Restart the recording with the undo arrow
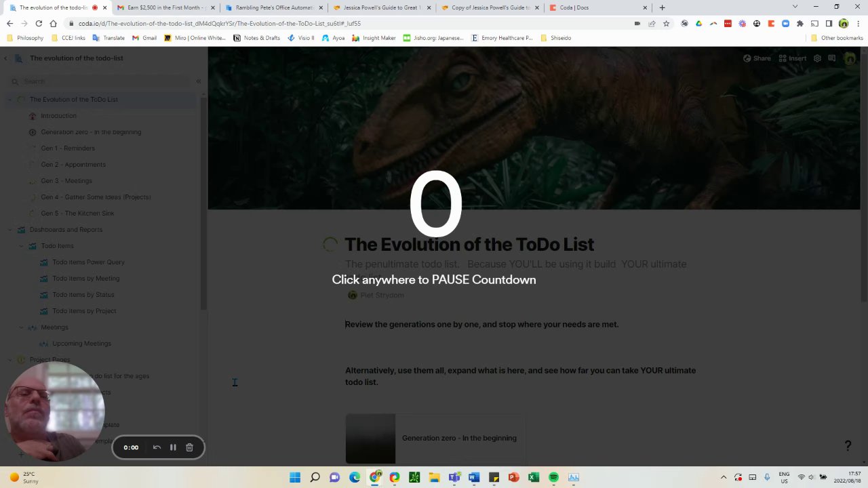Image resolution: width=868 pixels, height=488 pixels. coord(157,447)
